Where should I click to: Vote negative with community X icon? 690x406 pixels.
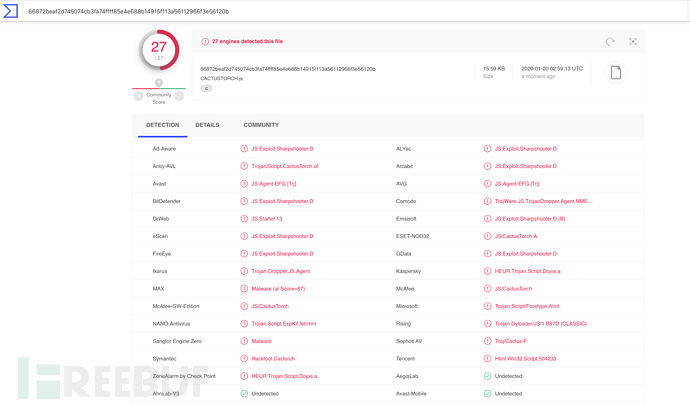(139, 95)
